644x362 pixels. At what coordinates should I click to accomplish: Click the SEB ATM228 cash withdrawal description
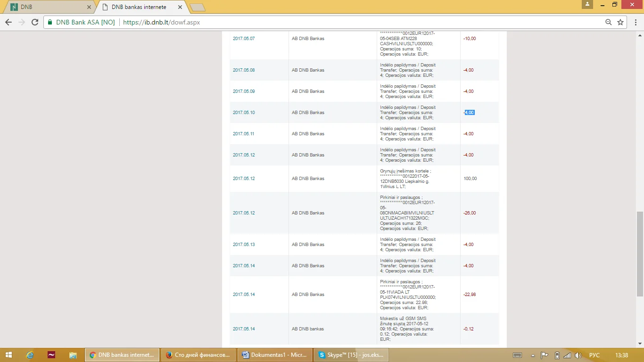click(407, 44)
